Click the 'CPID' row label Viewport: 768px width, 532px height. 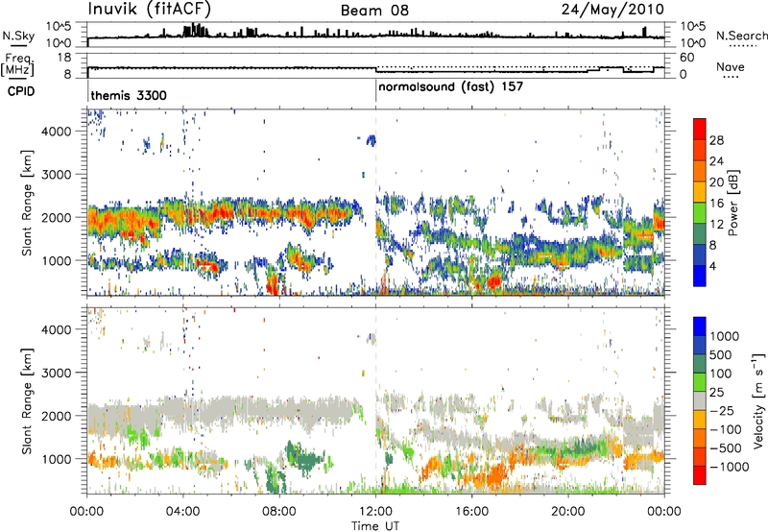(20, 91)
